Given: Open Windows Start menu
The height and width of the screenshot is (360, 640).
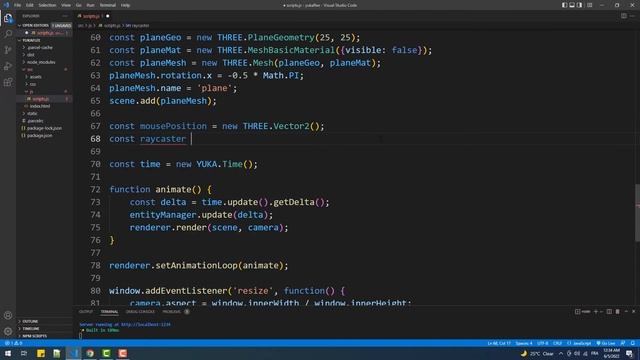Looking at the screenshot, I should point(8,353).
